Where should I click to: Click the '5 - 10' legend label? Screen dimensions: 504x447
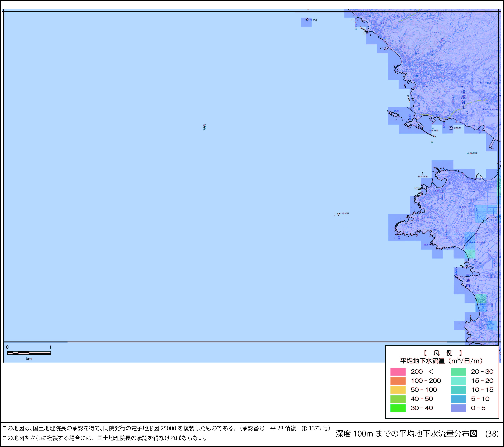tap(480, 399)
